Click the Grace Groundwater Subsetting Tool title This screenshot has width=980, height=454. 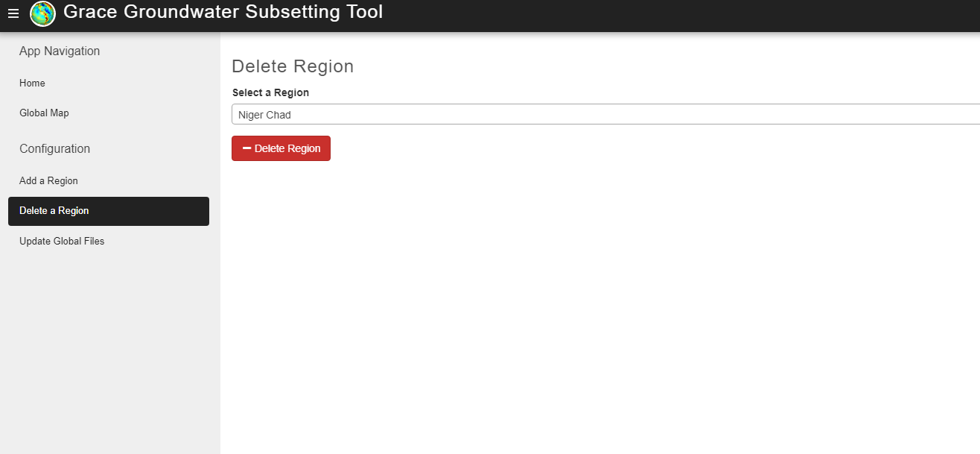click(x=223, y=12)
